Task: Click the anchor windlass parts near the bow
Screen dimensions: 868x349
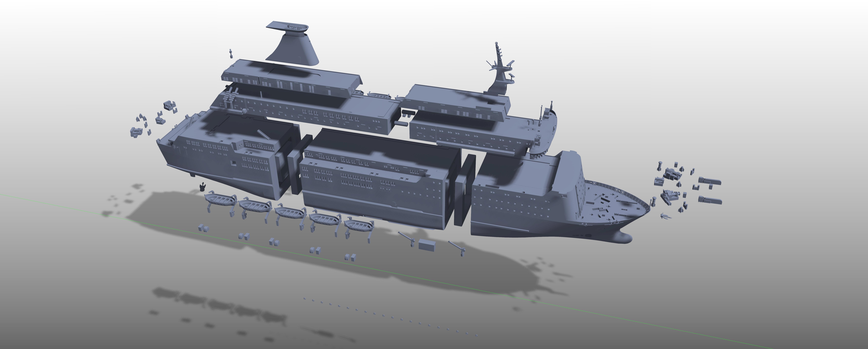Action: coord(672,174)
